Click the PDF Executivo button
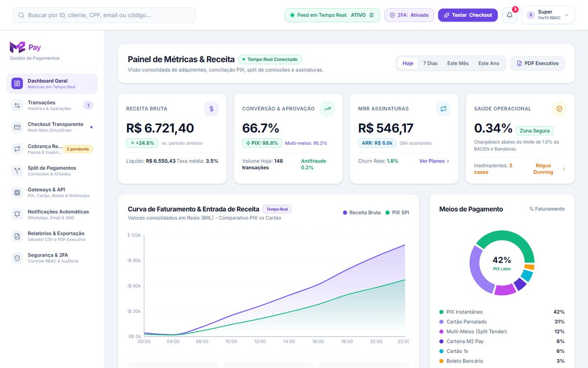588x368 pixels. [538, 63]
